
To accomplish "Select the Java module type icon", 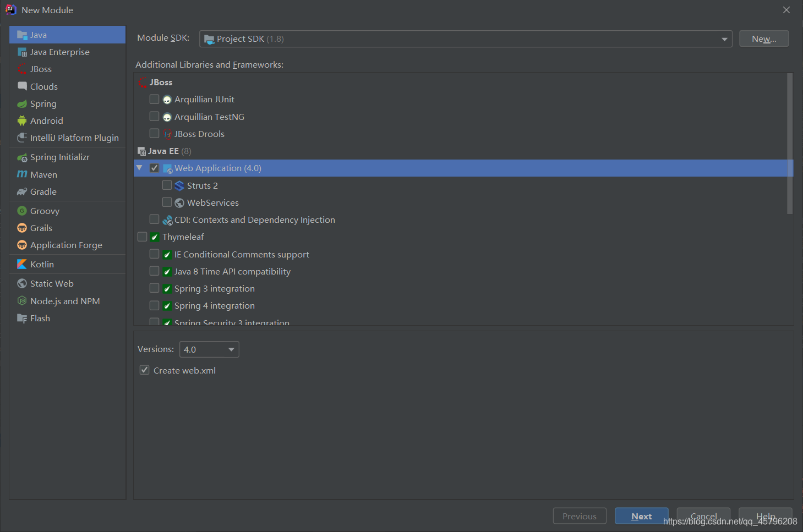I will click(22, 35).
